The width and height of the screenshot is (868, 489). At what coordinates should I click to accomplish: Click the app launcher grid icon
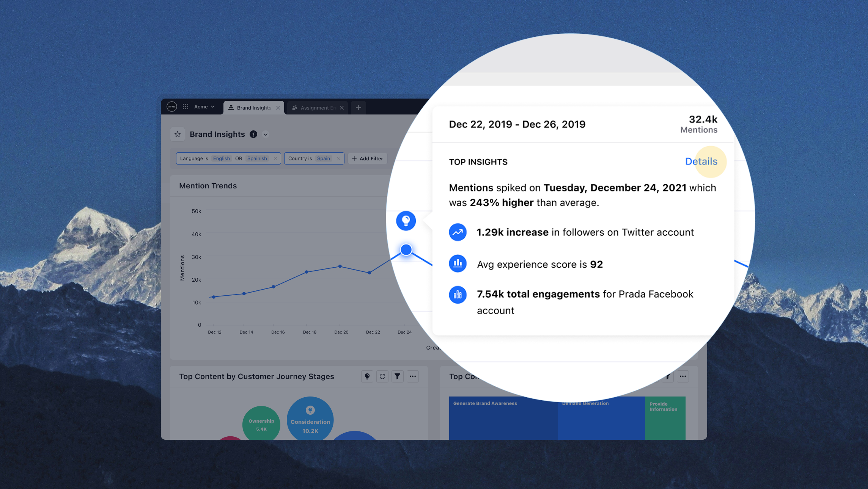coord(186,107)
